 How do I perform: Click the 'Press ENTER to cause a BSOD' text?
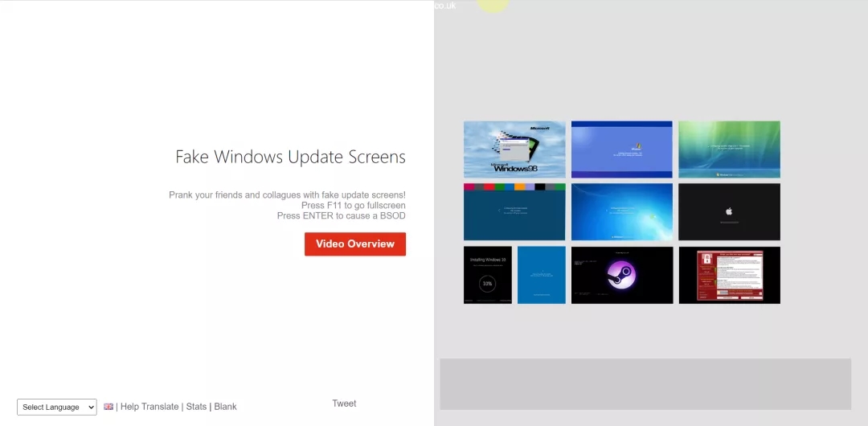pos(342,216)
